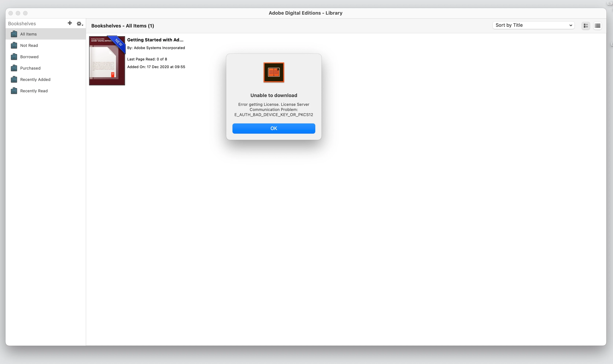The width and height of the screenshot is (613, 364).
Task: Select Recently Read bookshelf label
Action: 34,91
